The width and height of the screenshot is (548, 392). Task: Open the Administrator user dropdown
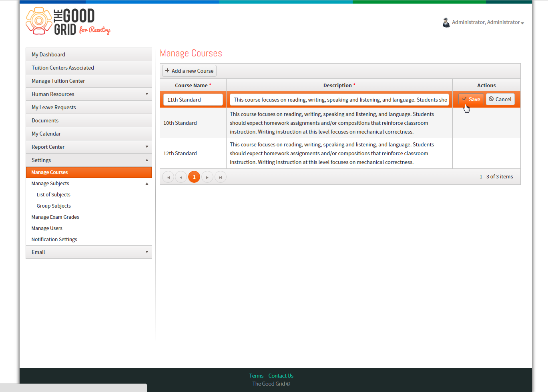coord(488,22)
